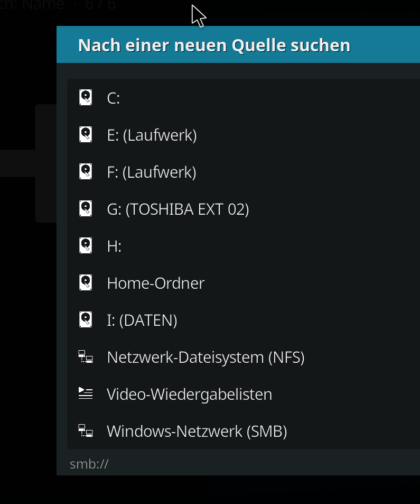Select Video-Wiedergabelisten entry
Viewport: 420px width, 504px height.
pyautogui.click(x=244, y=394)
